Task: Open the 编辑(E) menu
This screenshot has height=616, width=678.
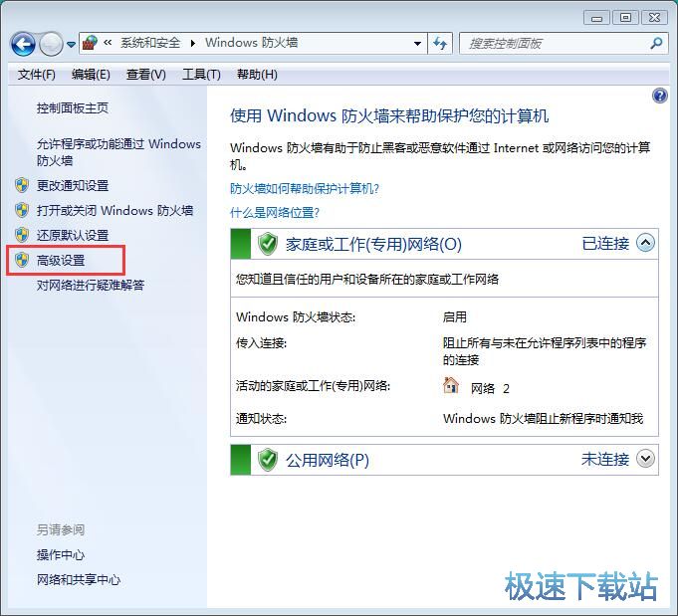Action: tap(91, 75)
